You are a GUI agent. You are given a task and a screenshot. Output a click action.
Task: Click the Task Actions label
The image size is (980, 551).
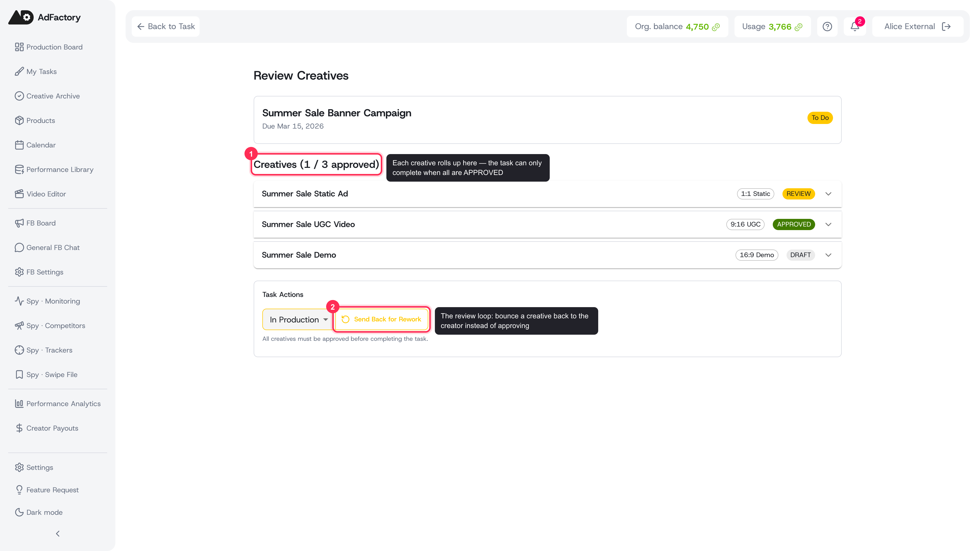click(283, 295)
